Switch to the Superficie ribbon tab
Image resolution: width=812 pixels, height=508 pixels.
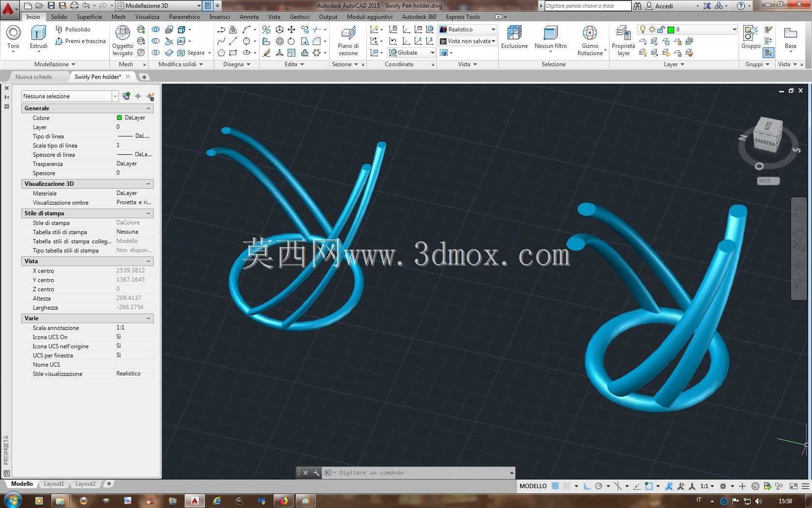(89, 16)
